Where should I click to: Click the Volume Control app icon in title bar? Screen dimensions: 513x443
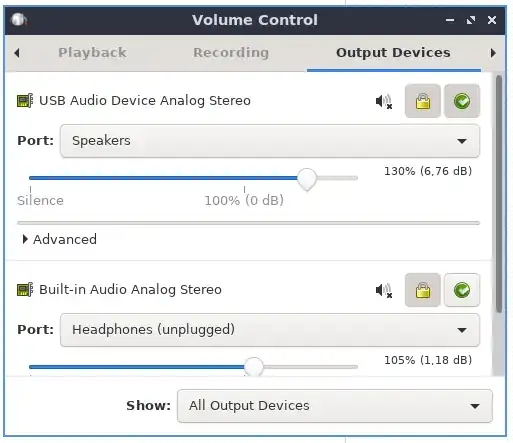19,20
